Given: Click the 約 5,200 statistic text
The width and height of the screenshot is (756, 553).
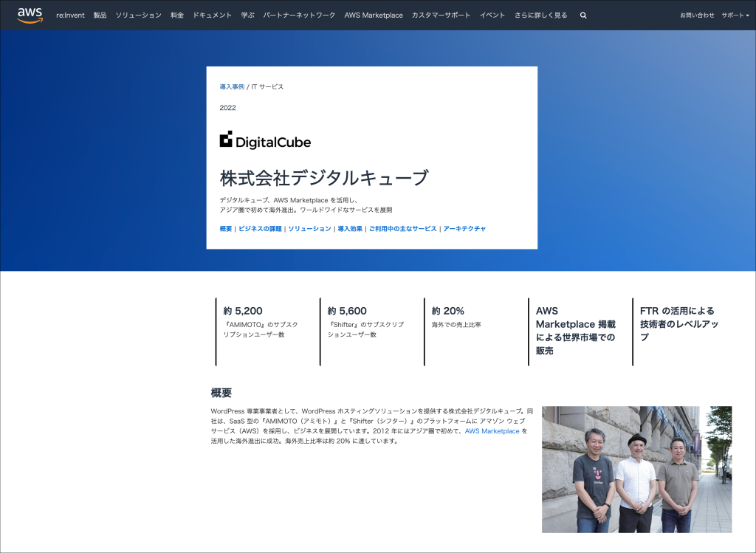Looking at the screenshot, I should pyautogui.click(x=242, y=311).
